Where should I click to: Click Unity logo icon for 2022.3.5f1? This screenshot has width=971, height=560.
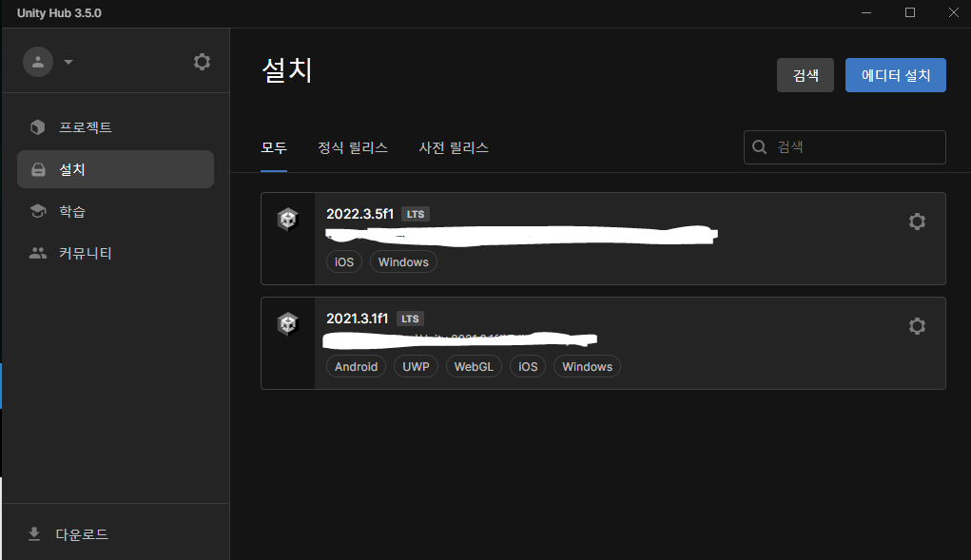pyautogui.click(x=288, y=219)
